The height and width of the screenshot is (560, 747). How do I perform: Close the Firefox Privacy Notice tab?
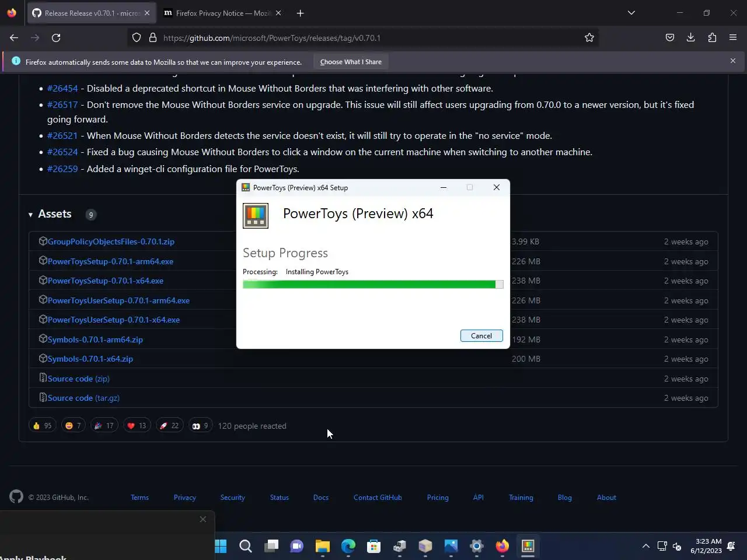click(278, 13)
